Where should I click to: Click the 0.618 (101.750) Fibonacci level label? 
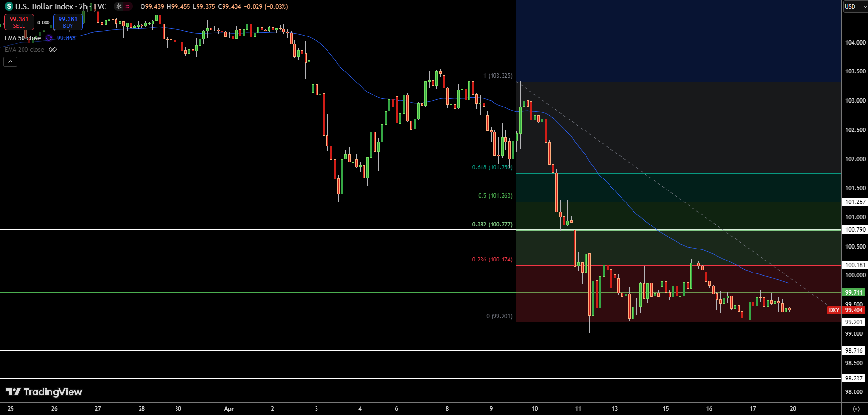coord(492,167)
